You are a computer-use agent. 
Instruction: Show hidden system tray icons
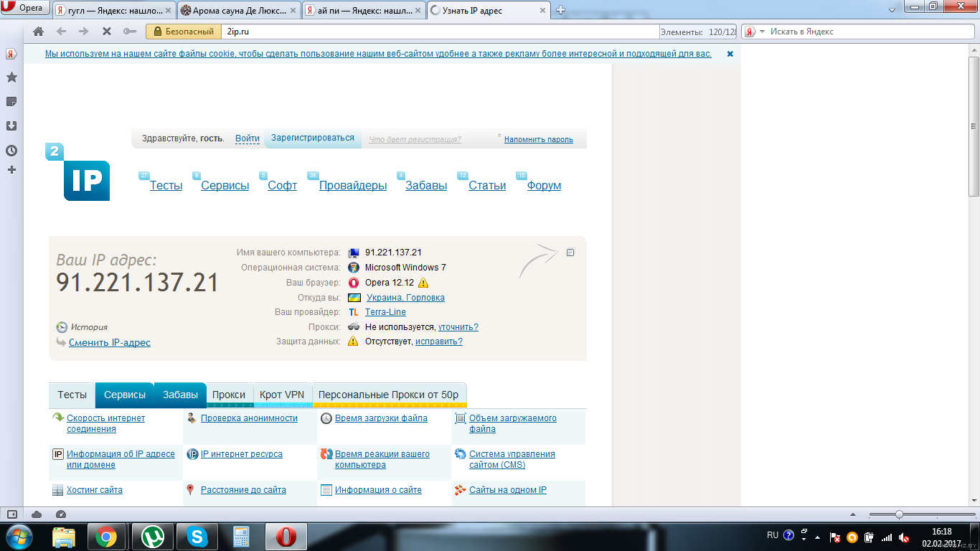click(x=817, y=537)
